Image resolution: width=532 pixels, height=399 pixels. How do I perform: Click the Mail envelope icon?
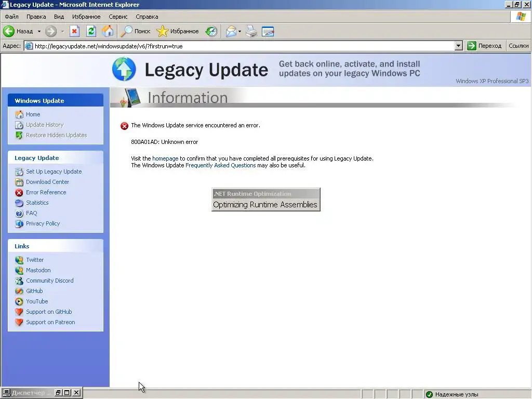tap(231, 31)
